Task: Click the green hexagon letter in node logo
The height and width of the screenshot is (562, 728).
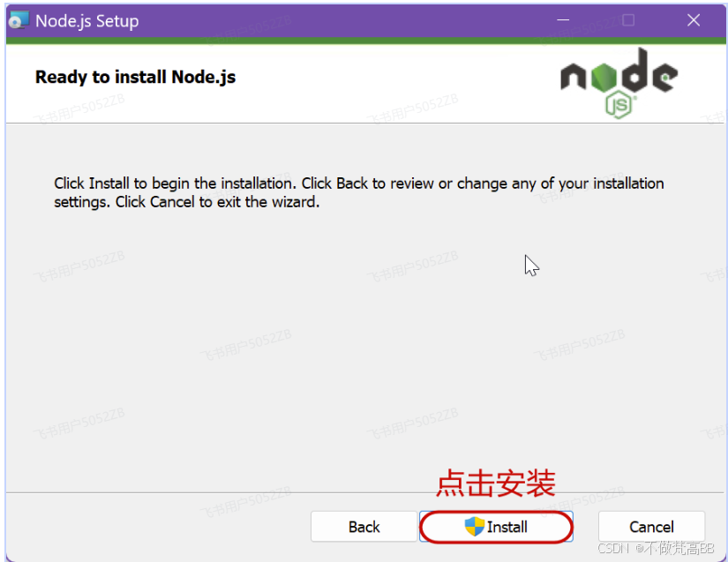Action: [x=604, y=77]
